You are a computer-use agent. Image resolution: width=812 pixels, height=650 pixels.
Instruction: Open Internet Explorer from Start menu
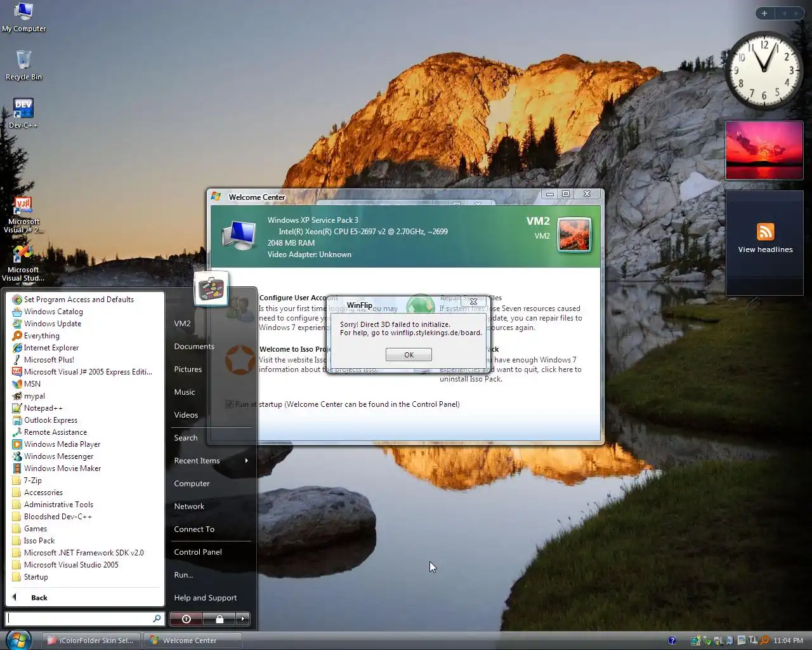point(51,348)
